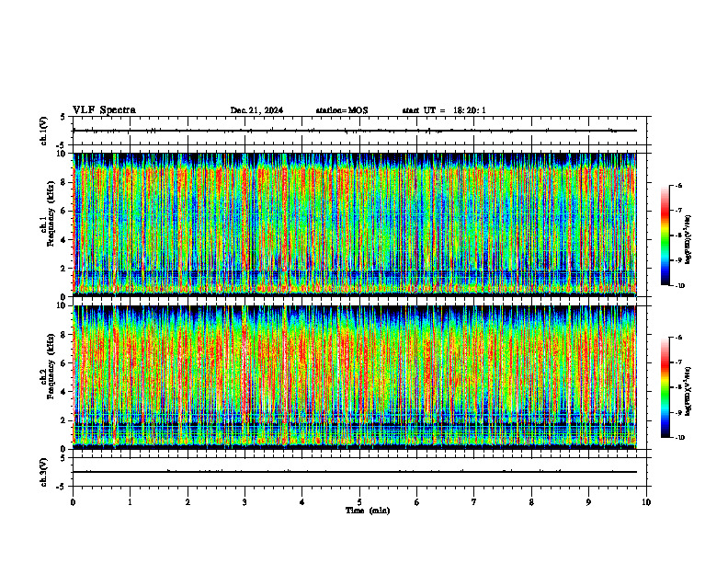Click the "-6" label on ch.1 color scale
The height and width of the screenshot is (563, 728).
678,186
